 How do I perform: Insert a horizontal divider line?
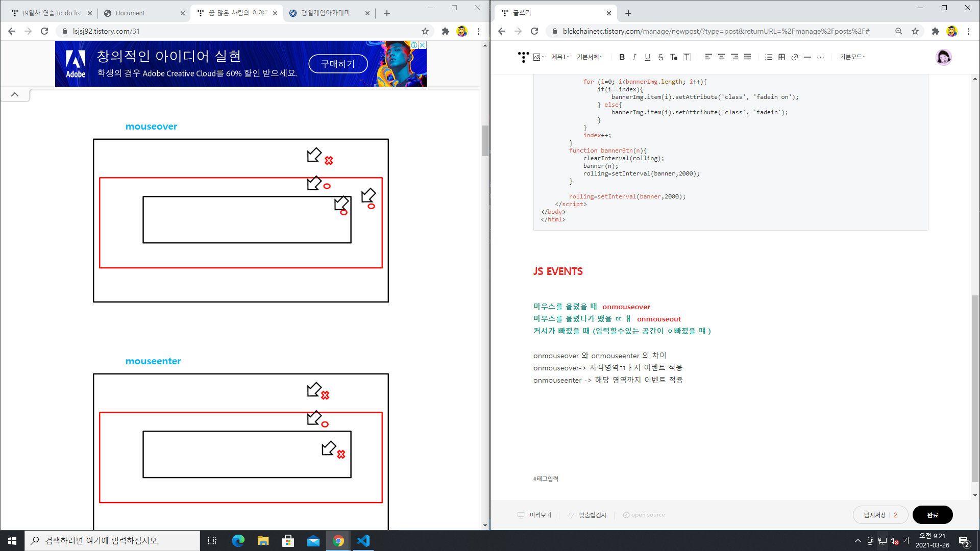point(807,57)
